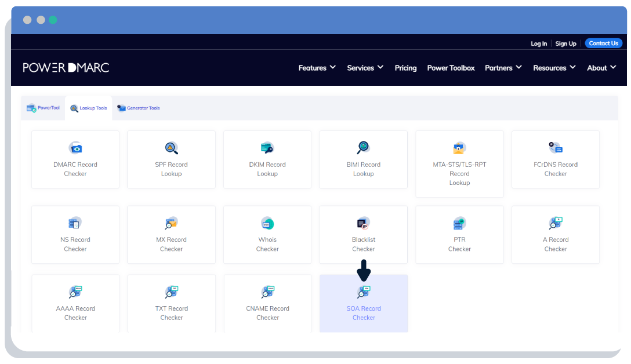The image size is (631, 364).
Task: Click the Contact Us button
Action: point(603,43)
